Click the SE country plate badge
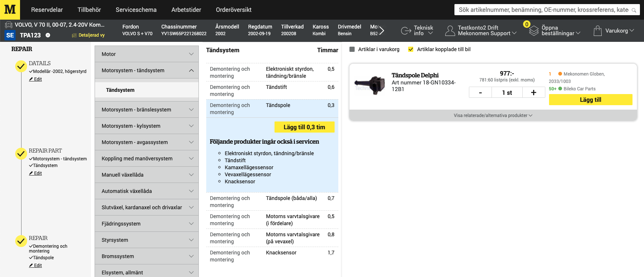644x277 pixels. click(10, 35)
